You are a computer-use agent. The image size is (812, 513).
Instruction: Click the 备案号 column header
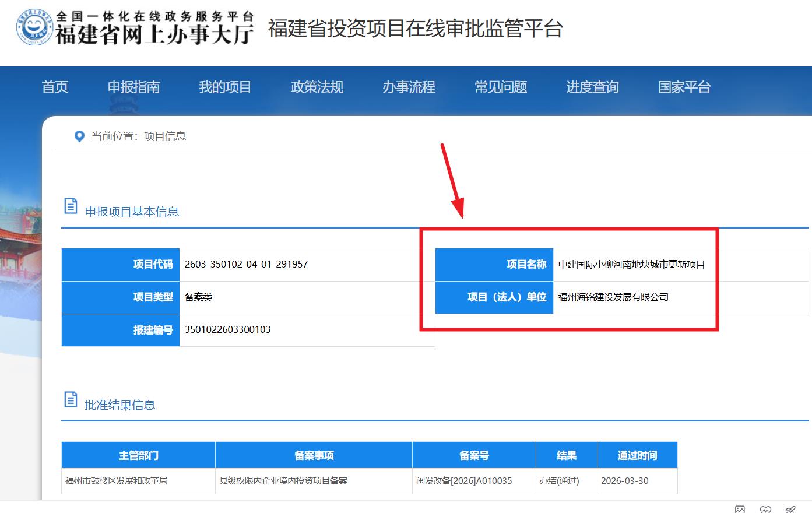coord(474,455)
